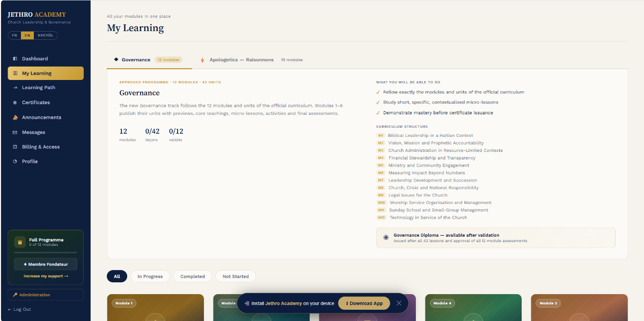Click the Dashboard icon in sidebar

tap(15, 59)
